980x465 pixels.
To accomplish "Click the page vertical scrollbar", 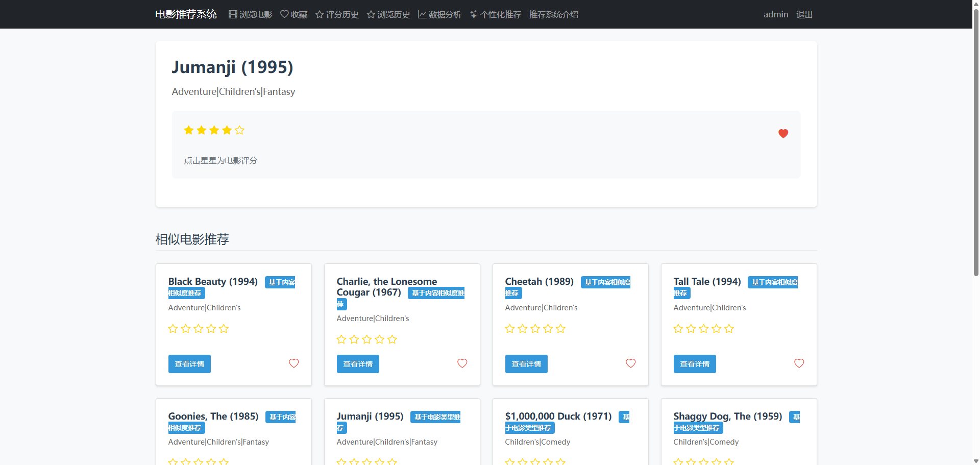I will [x=976, y=143].
